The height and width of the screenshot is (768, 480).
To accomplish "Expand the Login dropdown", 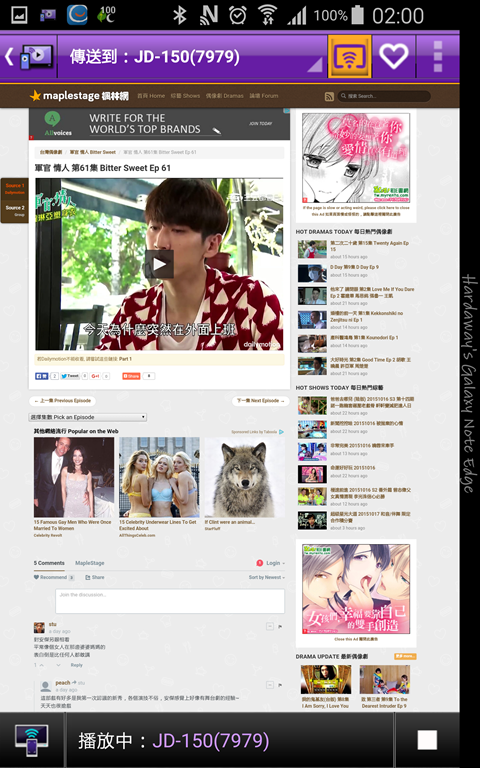I will click(275, 563).
